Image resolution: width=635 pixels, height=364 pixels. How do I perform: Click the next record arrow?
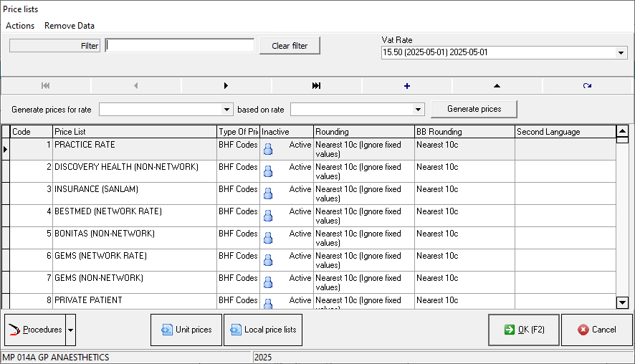[x=226, y=85]
